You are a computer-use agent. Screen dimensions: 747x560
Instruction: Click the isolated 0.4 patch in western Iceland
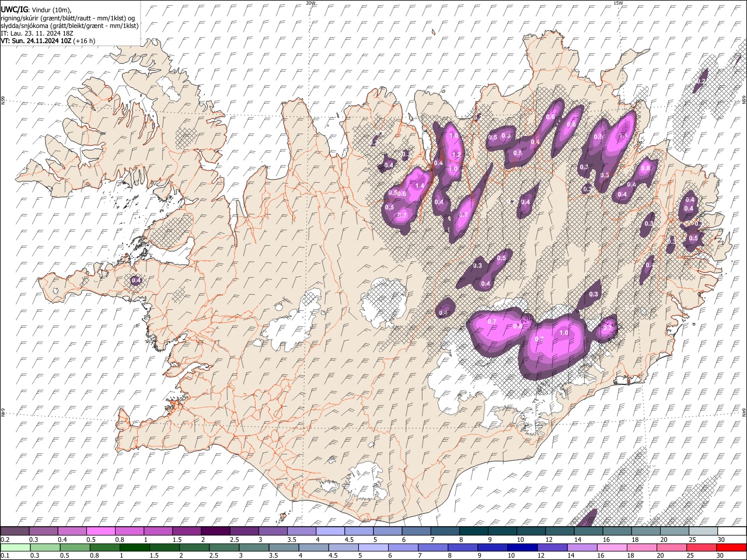click(136, 281)
